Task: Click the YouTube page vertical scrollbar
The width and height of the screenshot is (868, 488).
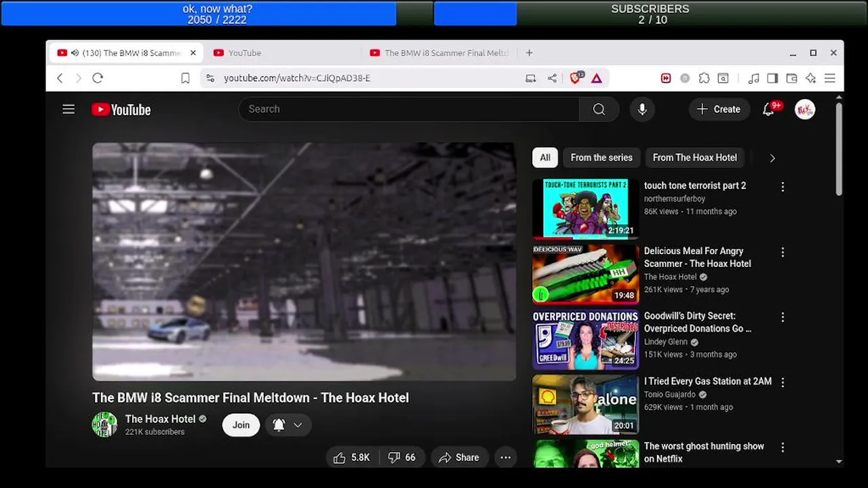Action: 839,149
